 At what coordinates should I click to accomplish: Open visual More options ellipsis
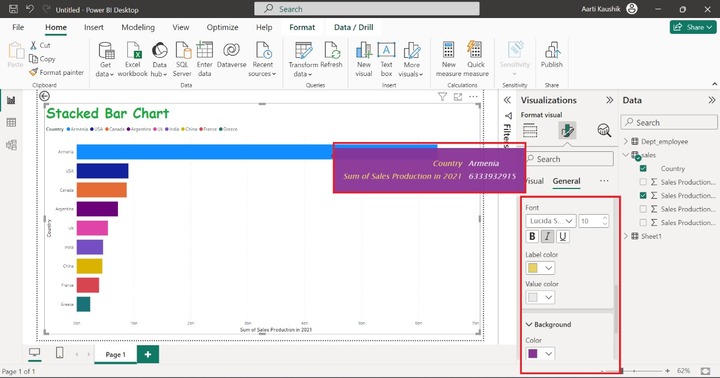(473, 96)
